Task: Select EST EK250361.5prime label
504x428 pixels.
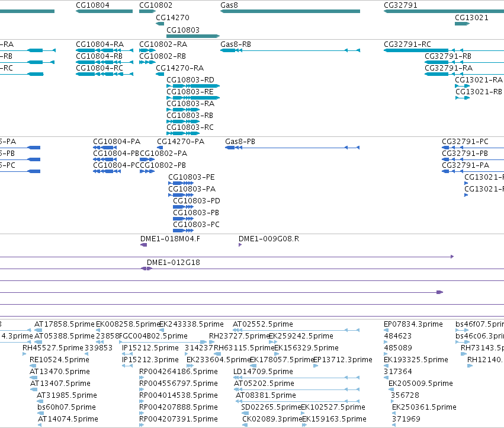Action: pyautogui.click(x=424, y=407)
